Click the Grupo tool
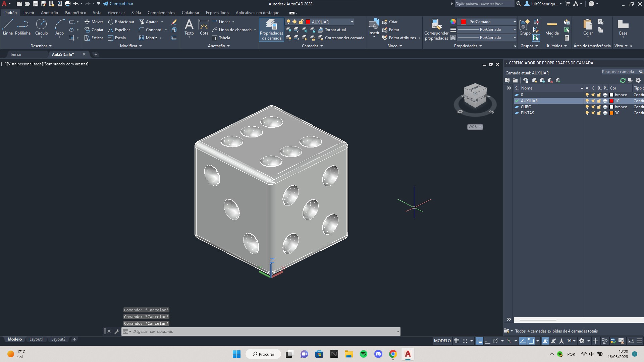The height and width of the screenshot is (362, 644). (525, 27)
